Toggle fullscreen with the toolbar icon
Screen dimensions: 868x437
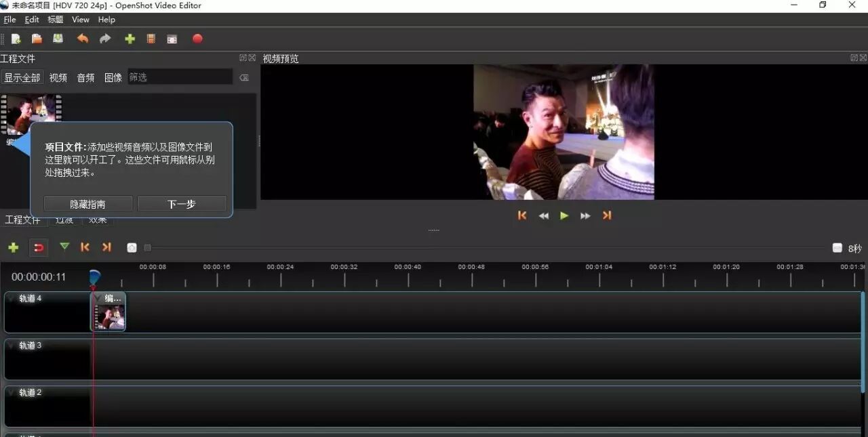172,39
